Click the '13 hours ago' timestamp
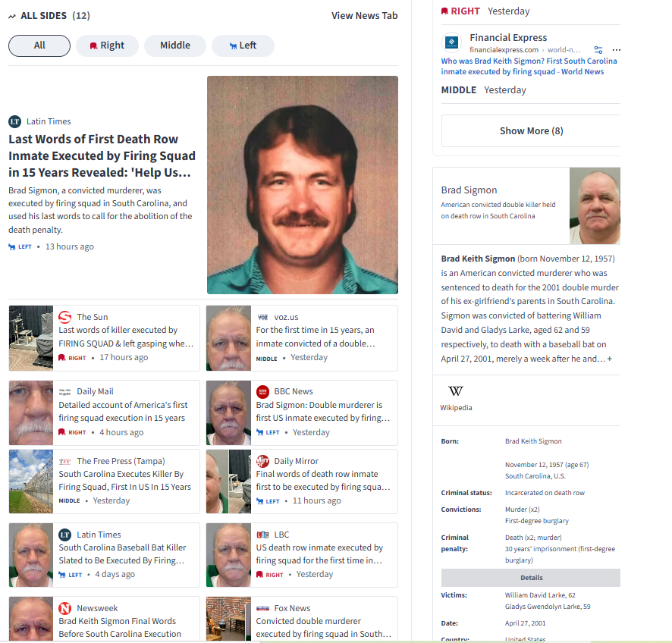The image size is (672, 643). point(70,246)
